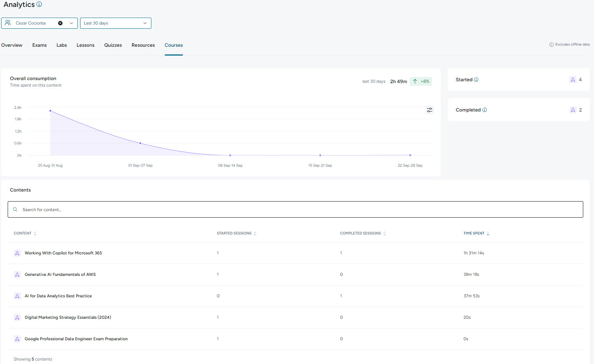
Task: Switch to the Exams tab
Action: (39, 45)
